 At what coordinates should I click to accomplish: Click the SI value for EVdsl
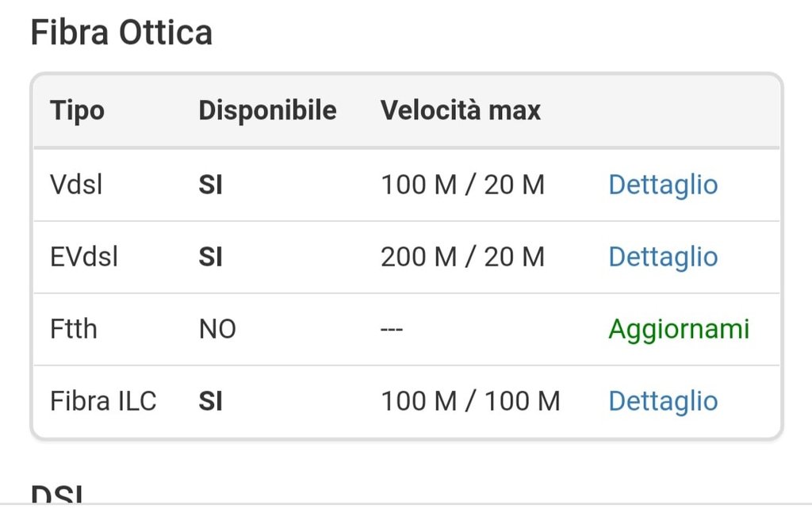(x=211, y=258)
